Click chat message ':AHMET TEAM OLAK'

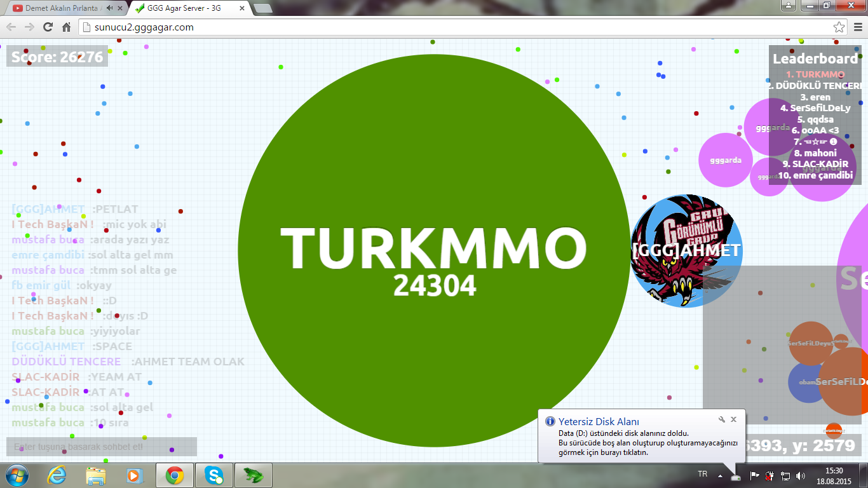click(x=188, y=362)
